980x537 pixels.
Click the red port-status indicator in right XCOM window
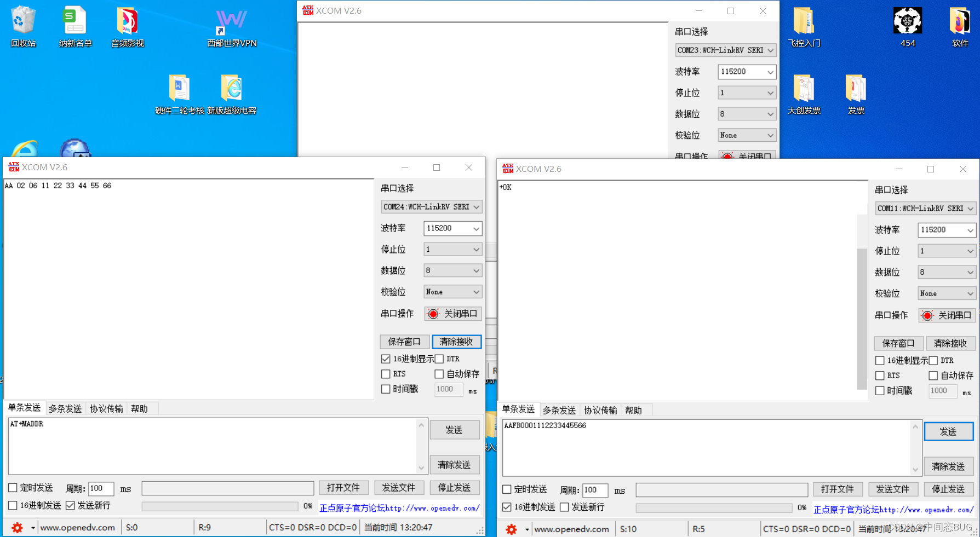pos(927,315)
